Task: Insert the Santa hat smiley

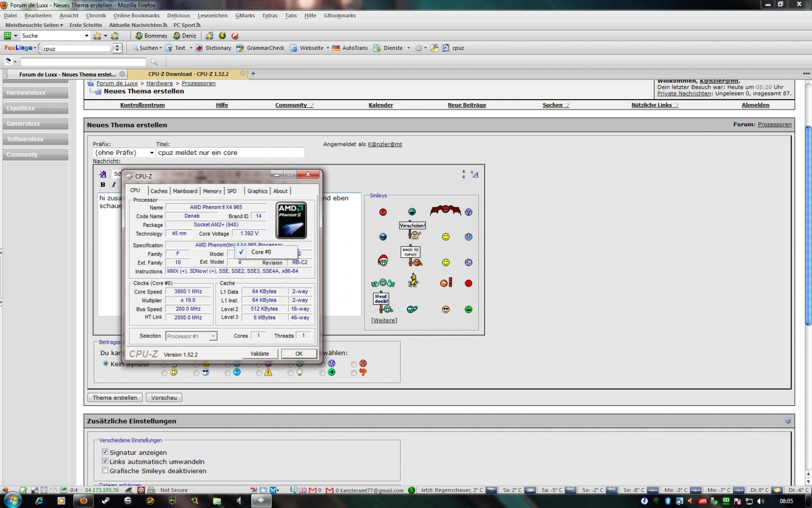Action: (383, 260)
